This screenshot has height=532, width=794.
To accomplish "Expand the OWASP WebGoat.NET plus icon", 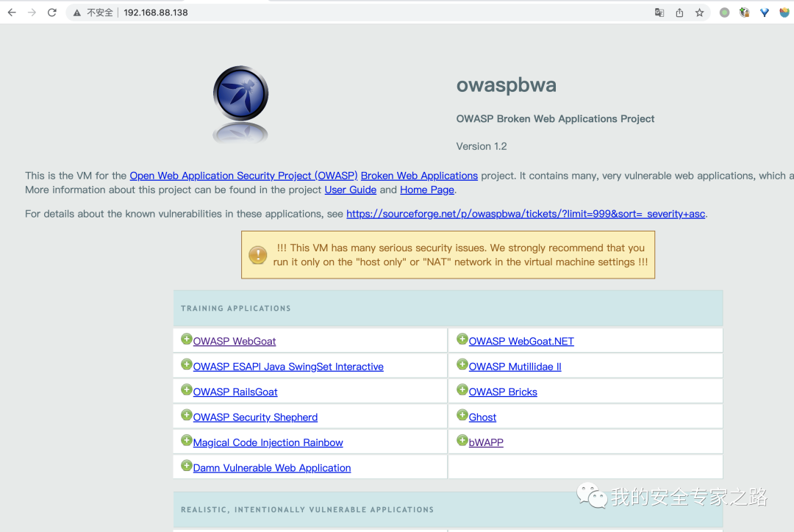I will click(x=462, y=339).
